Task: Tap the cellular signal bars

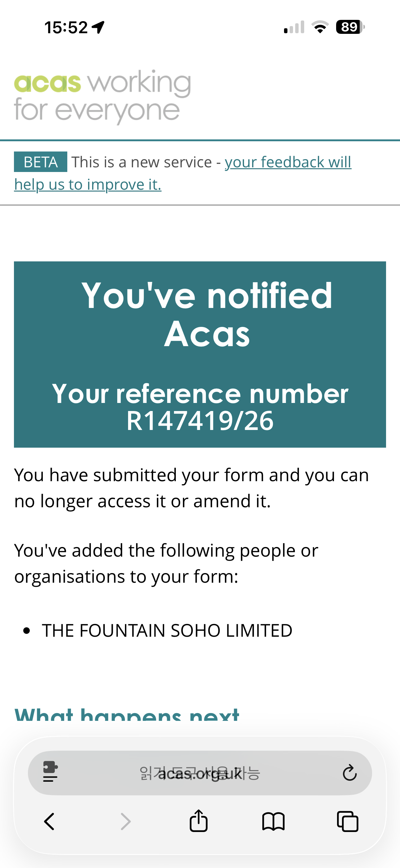Action: tap(294, 28)
